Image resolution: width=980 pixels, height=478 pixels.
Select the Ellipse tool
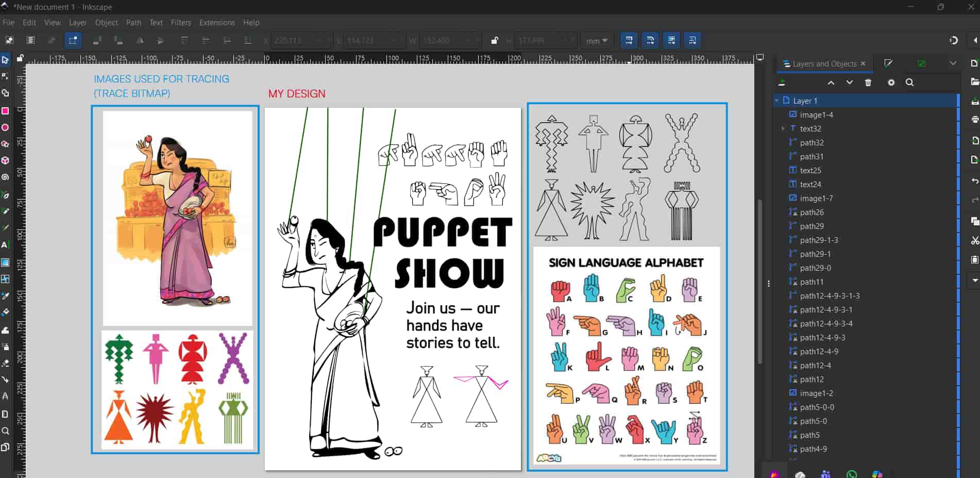(x=5, y=127)
